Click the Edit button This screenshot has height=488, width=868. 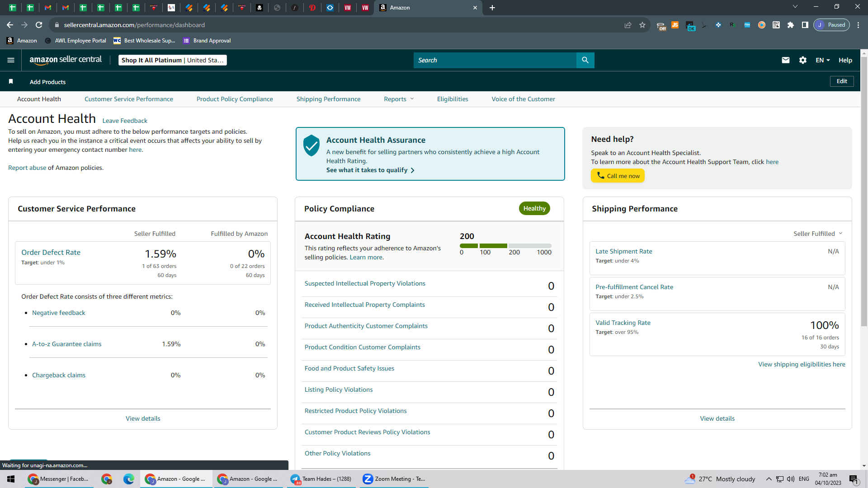842,81
